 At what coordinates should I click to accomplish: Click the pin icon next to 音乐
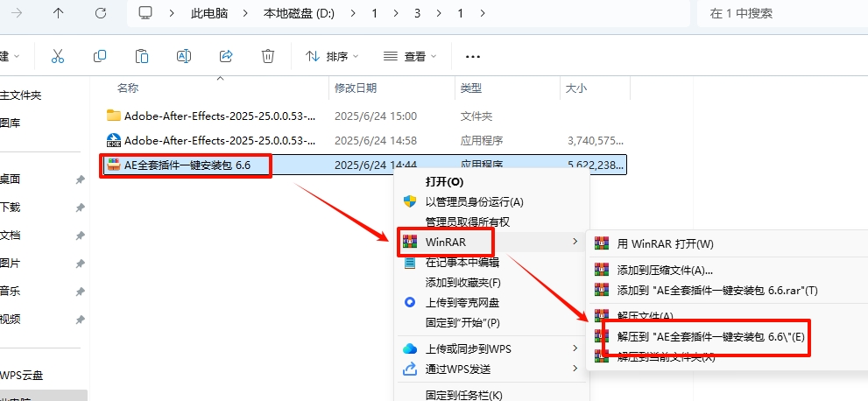pos(81,292)
